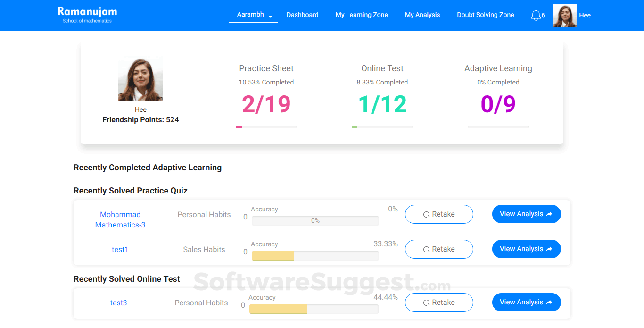644x328 pixels.
Task: Click the large profile photo in the summary card
Action: pos(140,78)
